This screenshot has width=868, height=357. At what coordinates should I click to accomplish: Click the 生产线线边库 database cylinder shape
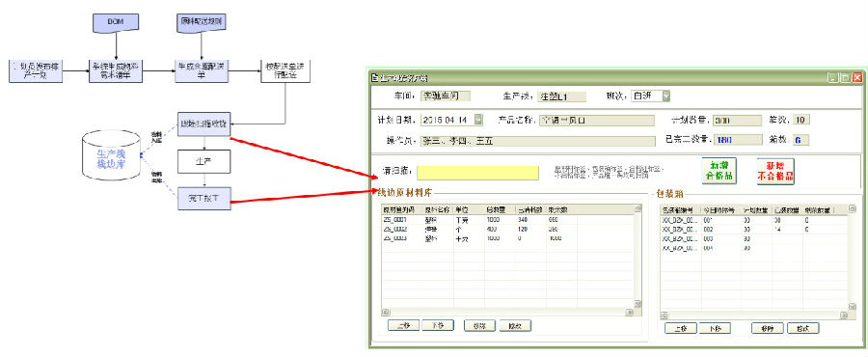111,155
